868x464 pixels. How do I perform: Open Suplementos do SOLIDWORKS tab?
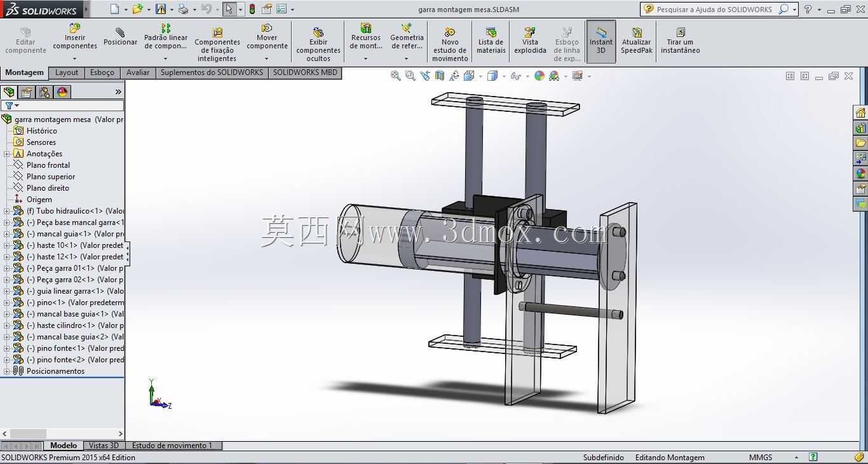pyautogui.click(x=212, y=72)
